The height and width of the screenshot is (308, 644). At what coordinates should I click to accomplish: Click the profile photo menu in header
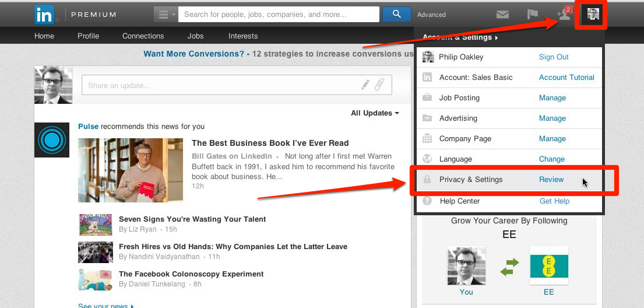[593, 15]
